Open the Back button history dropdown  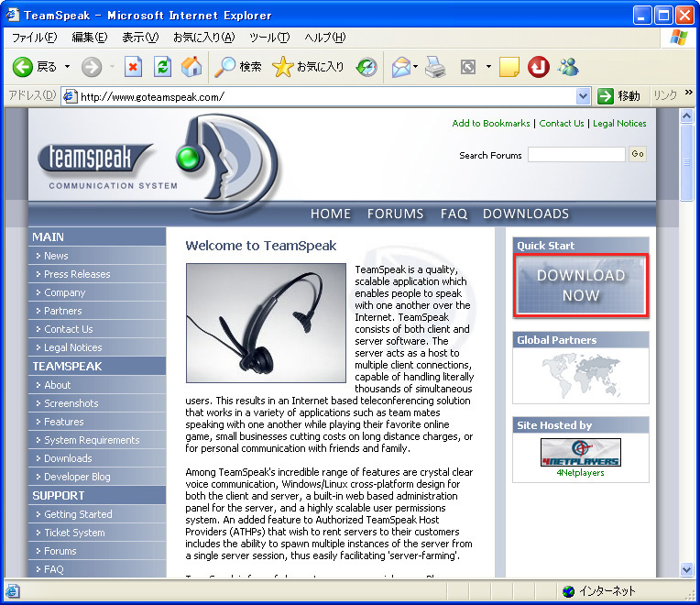[67, 67]
